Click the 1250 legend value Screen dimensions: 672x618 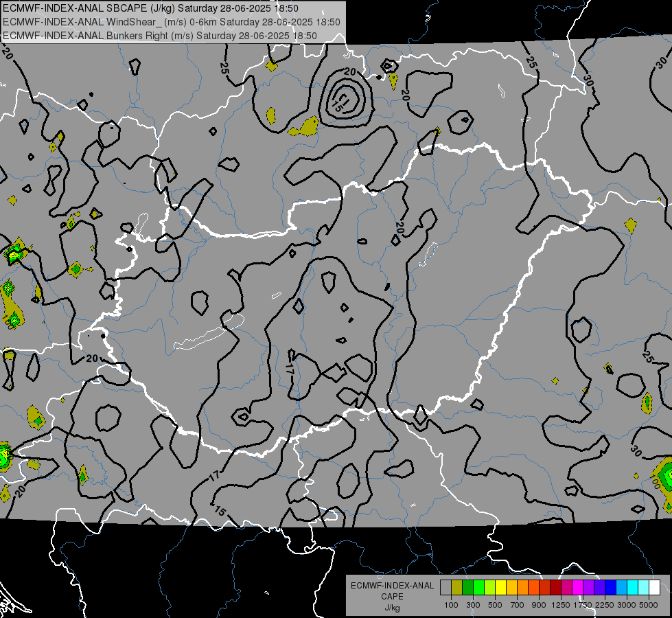pos(561,605)
